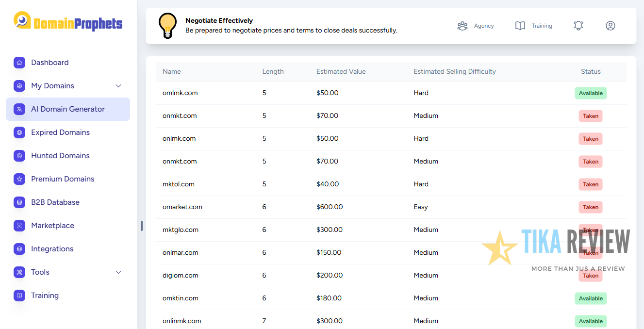Click the notification bell icon
Screen dimensions: 644x329
click(x=578, y=25)
